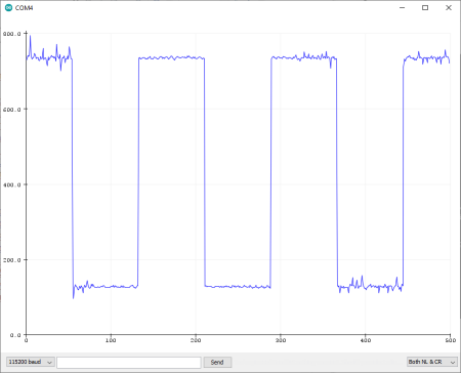Screen dimensions: 461x373
Task: Click the 600.0 Y-axis label
Action: click(x=12, y=109)
